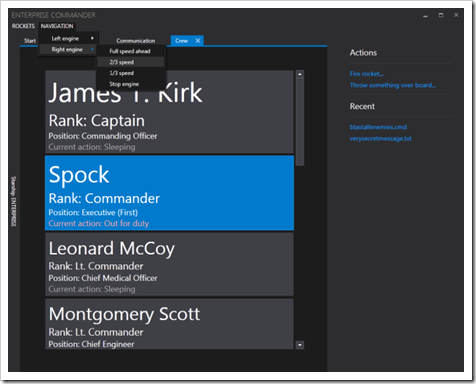Click Position: Commanding Officer text
476x384 pixels.
point(103,136)
